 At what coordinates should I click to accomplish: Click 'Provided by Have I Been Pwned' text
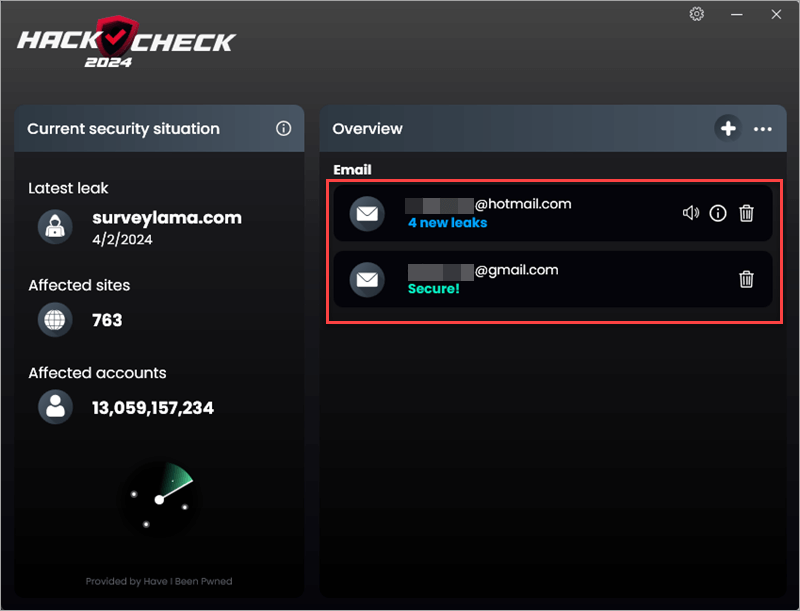point(159,581)
